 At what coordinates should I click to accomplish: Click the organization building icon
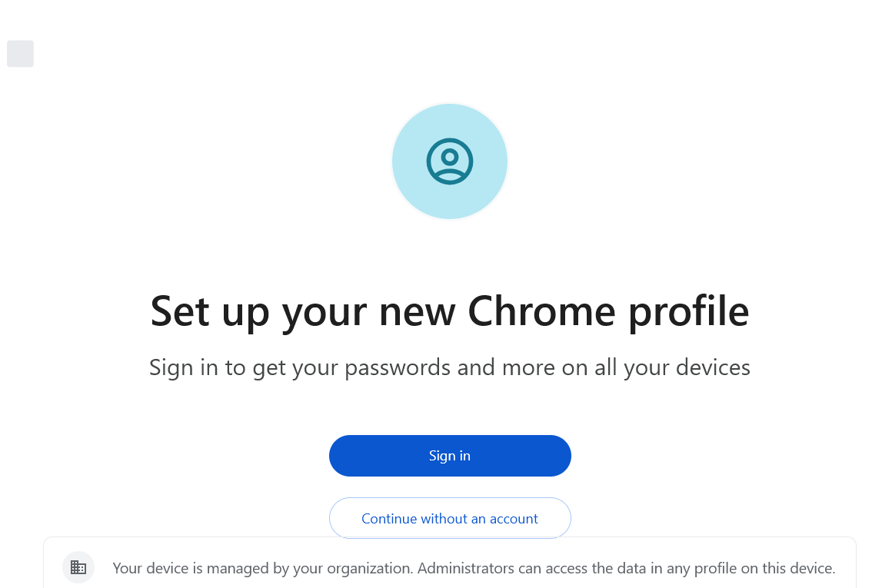78,568
